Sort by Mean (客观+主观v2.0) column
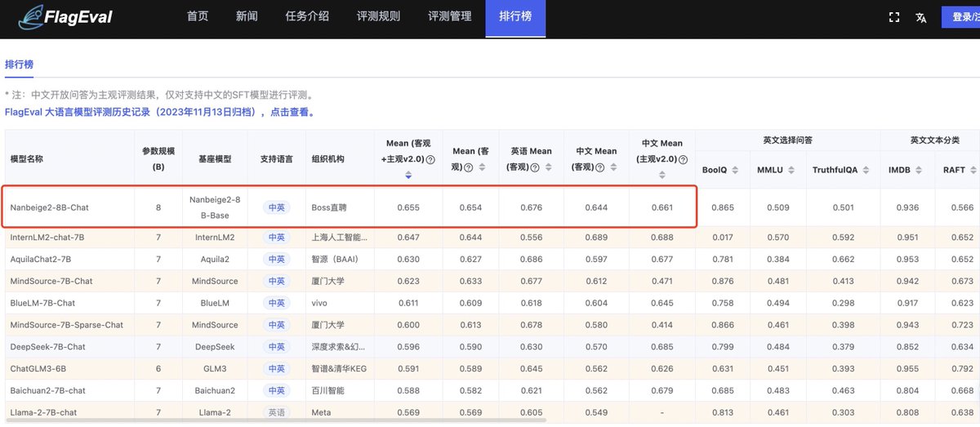The width and height of the screenshot is (980, 427). click(408, 176)
